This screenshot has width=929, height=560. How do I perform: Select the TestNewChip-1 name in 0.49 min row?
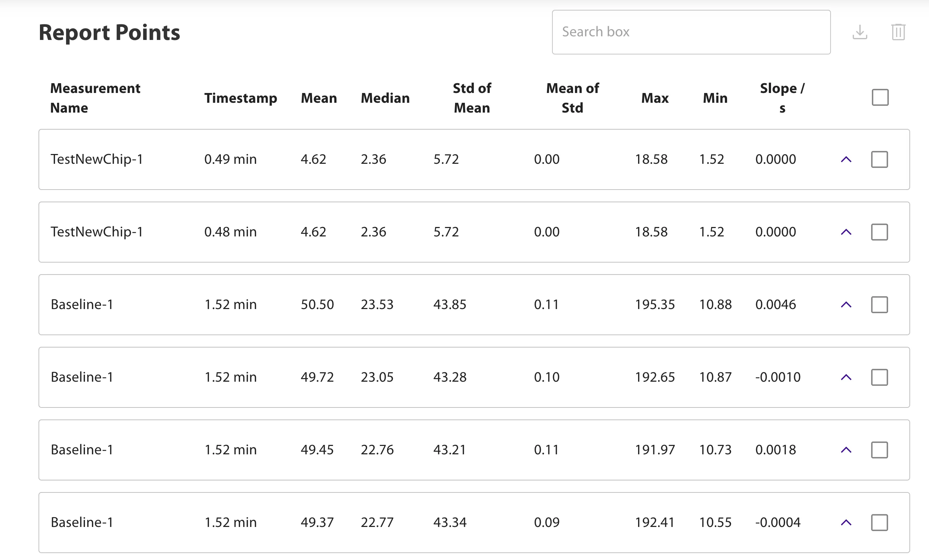[97, 159]
